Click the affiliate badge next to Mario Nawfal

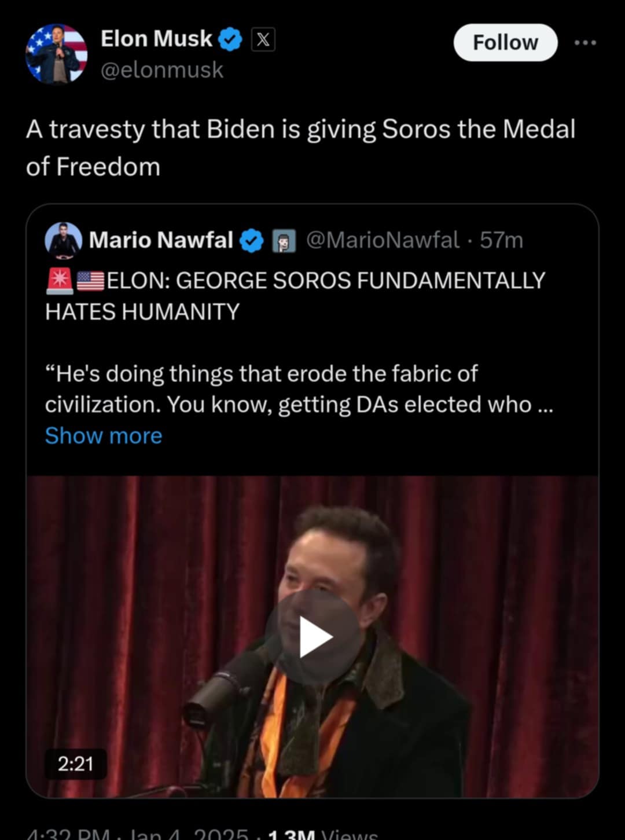[284, 241]
